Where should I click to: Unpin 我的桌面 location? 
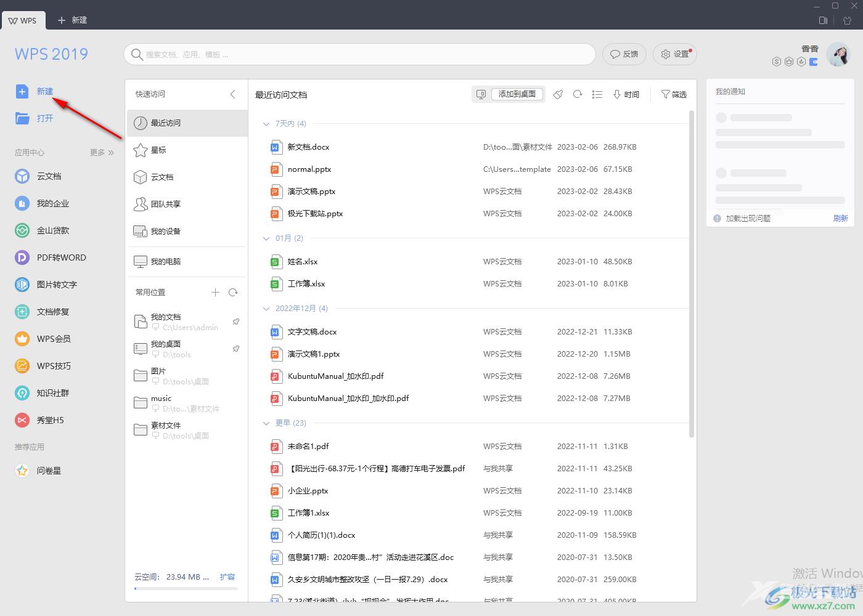click(x=235, y=349)
